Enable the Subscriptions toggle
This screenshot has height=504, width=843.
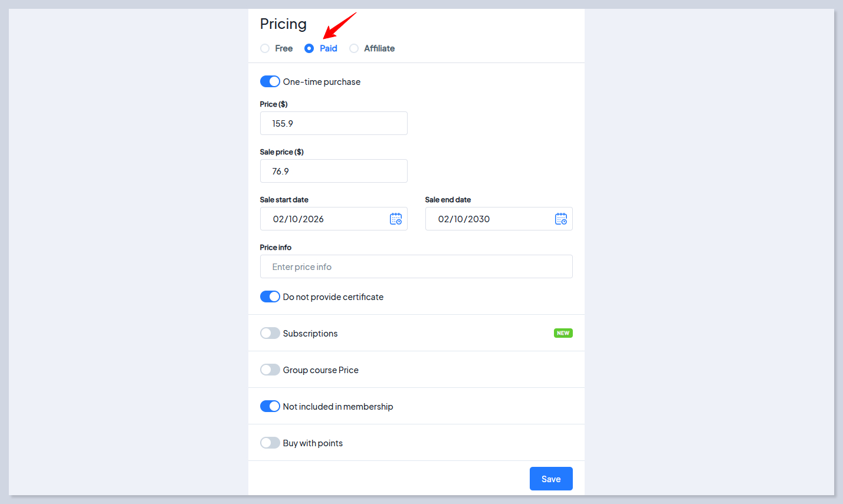[270, 333]
